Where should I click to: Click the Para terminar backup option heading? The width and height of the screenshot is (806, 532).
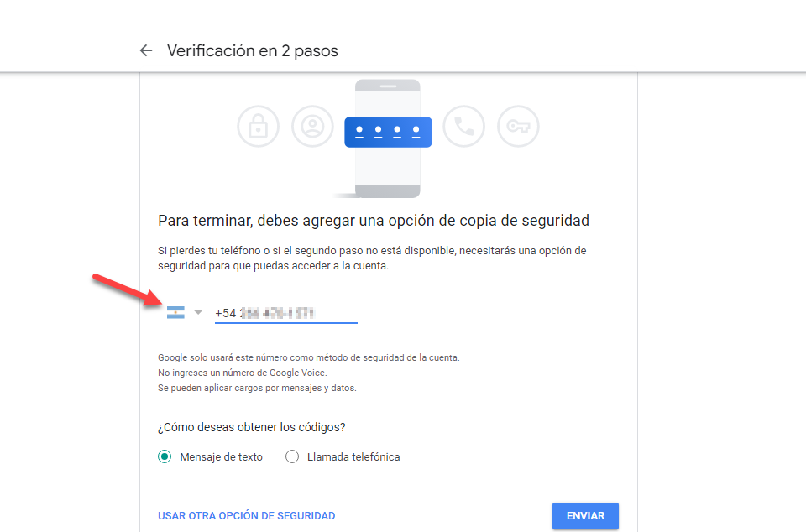coord(374,221)
